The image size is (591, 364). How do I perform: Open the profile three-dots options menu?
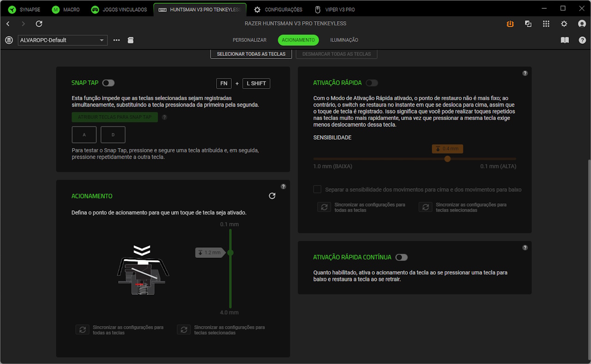(116, 40)
